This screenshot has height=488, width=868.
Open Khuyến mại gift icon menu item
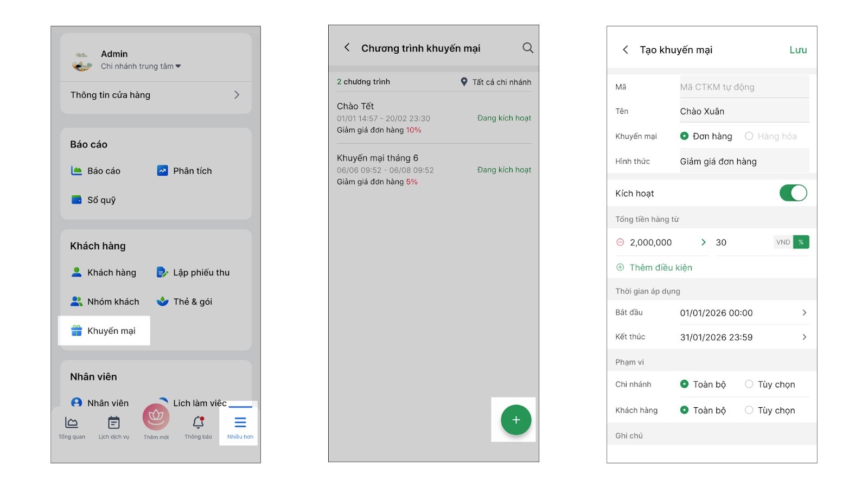pos(104,331)
